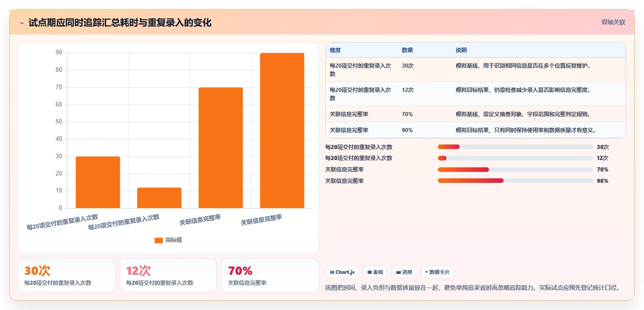Click the footer note starting 该图把时间、录入负担
Screen dimensions: 644x310
point(472,288)
